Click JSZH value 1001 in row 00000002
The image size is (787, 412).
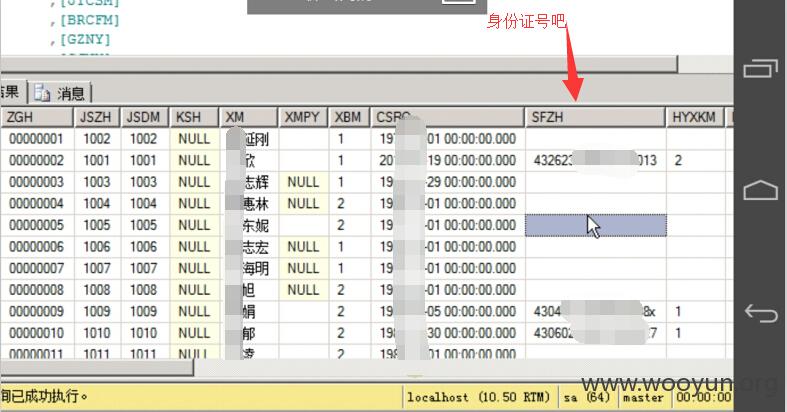(97, 161)
